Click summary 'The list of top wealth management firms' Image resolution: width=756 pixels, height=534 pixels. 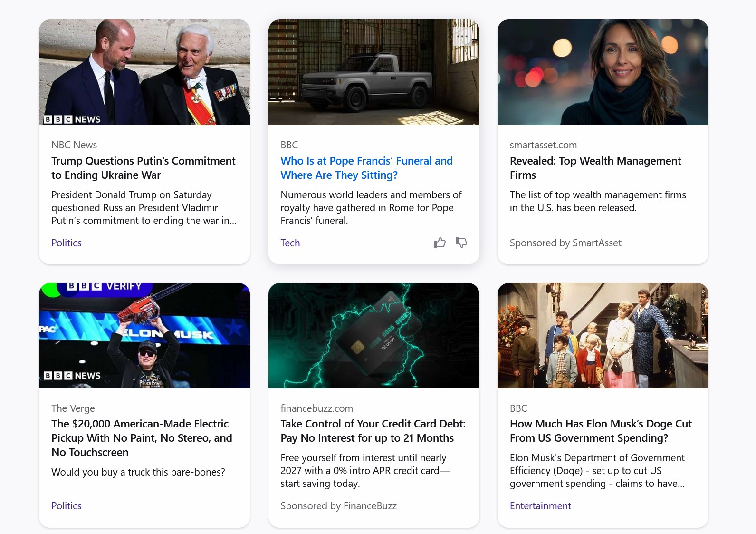pyautogui.click(x=598, y=201)
